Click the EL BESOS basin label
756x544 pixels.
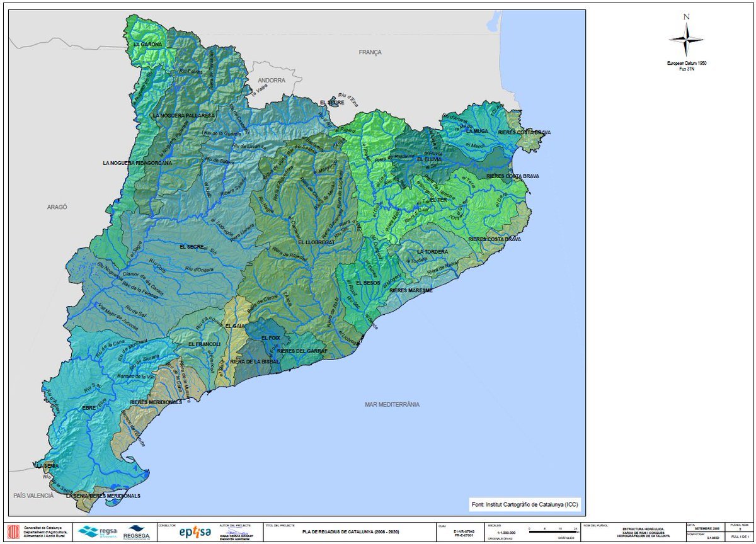367,283
